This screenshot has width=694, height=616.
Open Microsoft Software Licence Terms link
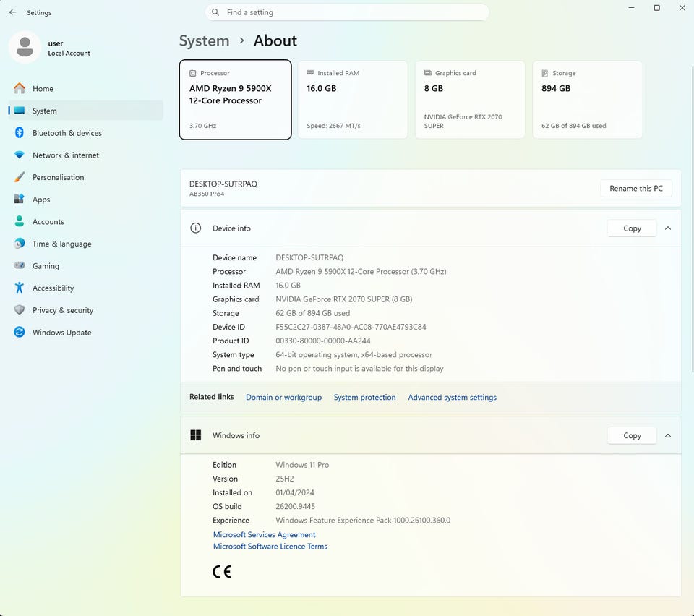coord(270,547)
